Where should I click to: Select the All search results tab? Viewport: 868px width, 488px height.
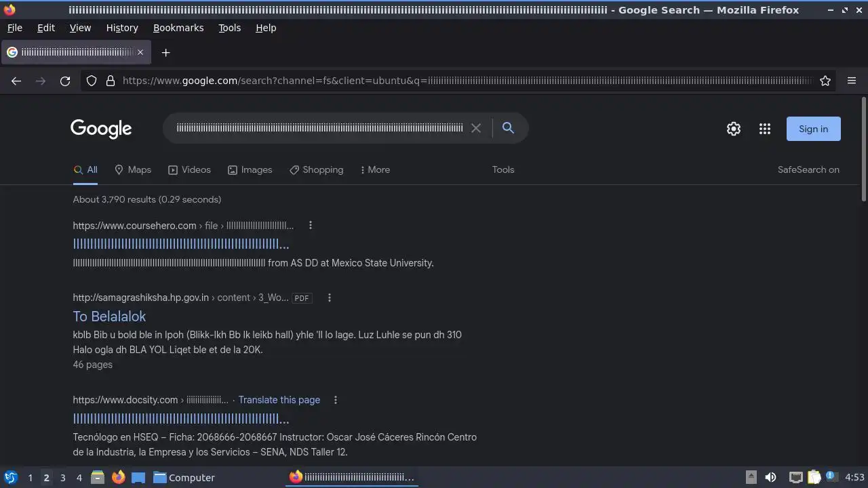(x=85, y=169)
